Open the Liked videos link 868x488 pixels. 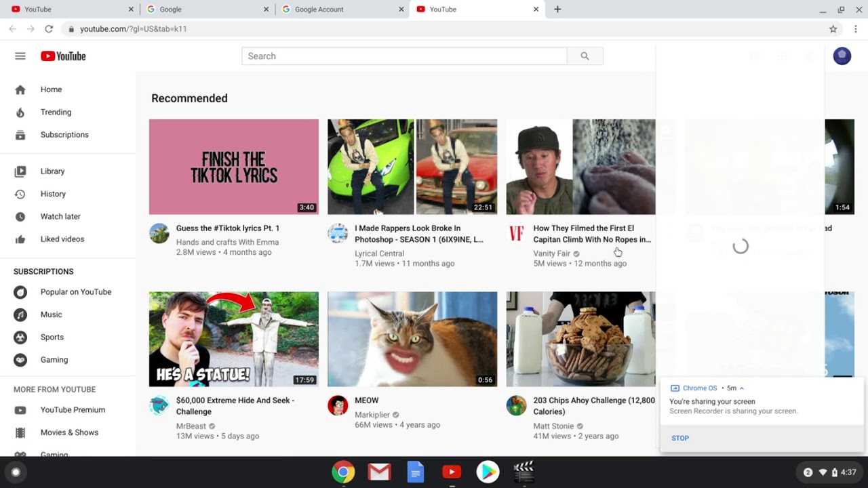62,239
